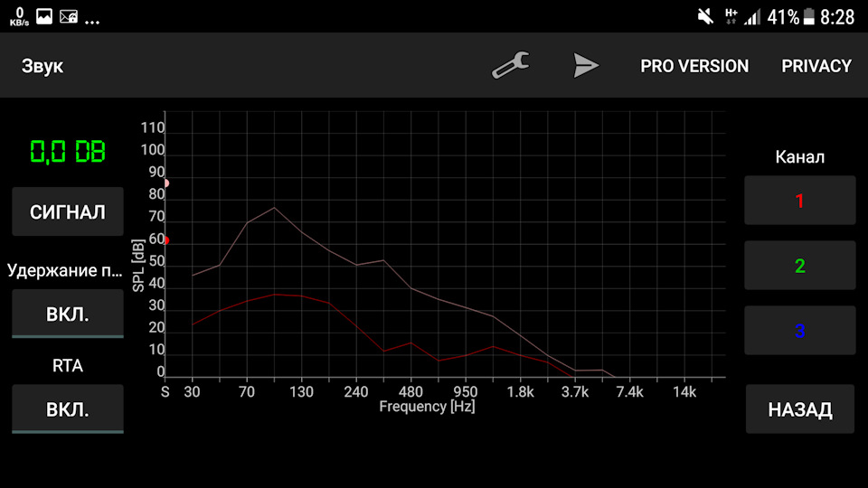Open the wrench settings icon

tap(510, 65)
